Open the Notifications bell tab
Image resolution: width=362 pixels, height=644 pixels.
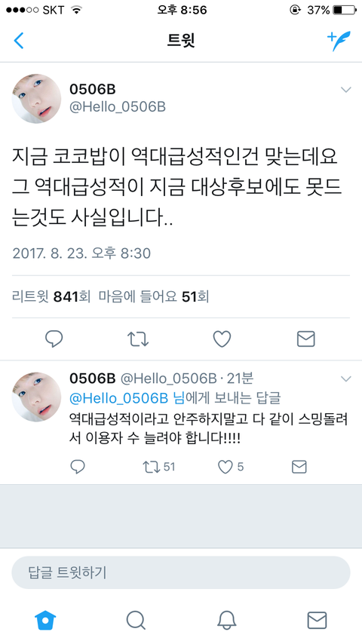click(226, 620)
